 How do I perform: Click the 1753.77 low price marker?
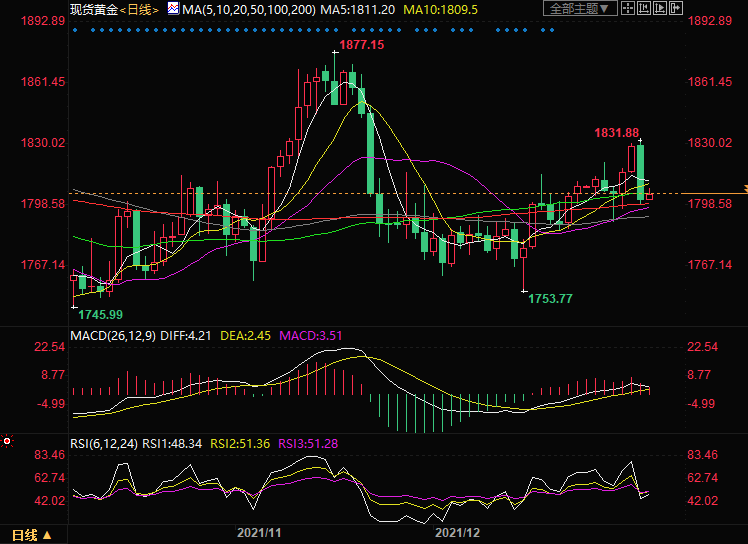coord(550,298)
